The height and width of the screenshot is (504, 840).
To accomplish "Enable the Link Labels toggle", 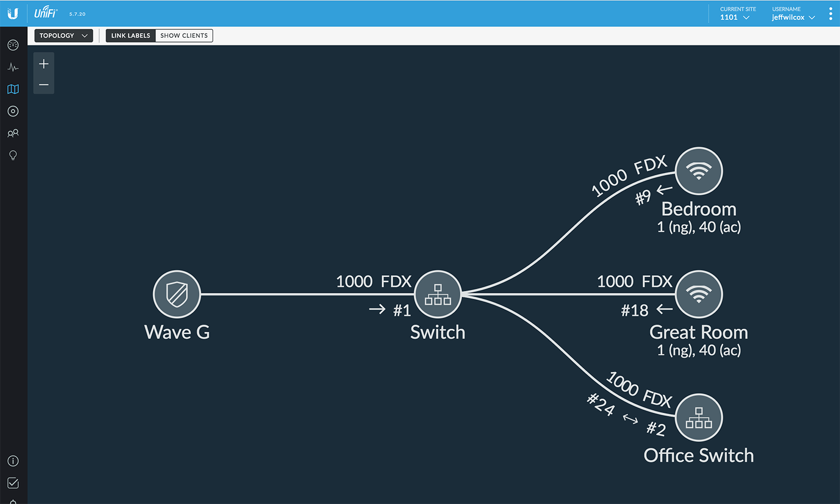I will click(x=131, y=36).
